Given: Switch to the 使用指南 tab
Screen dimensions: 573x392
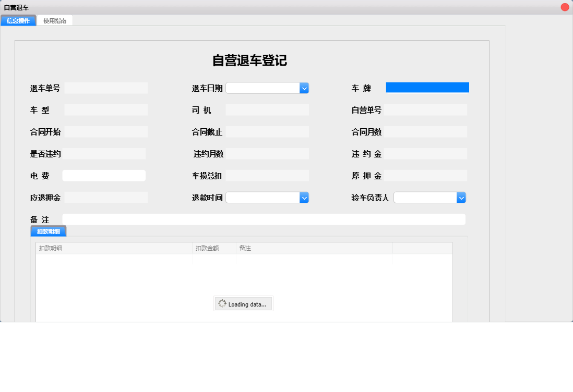Looking at the screenshot, I should pyautogui.click(x=55, y=20).
